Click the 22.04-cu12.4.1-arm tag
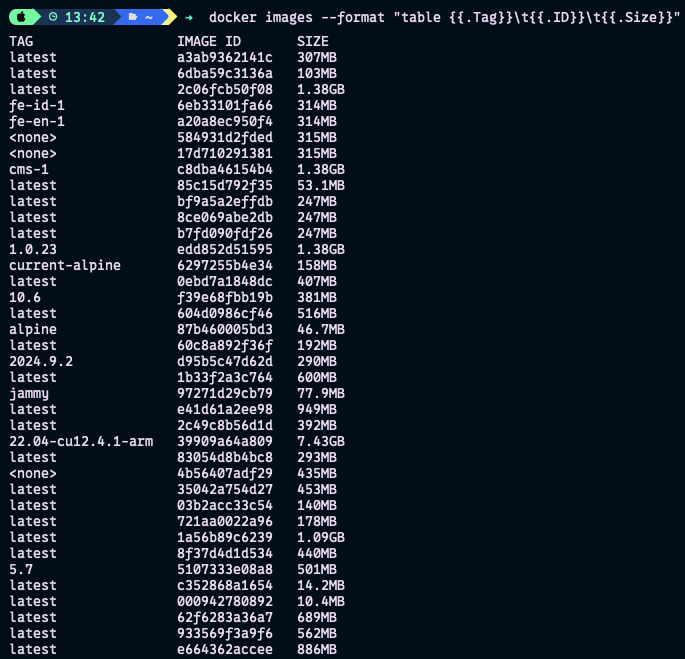685x659 pixels. pos(81,441)
